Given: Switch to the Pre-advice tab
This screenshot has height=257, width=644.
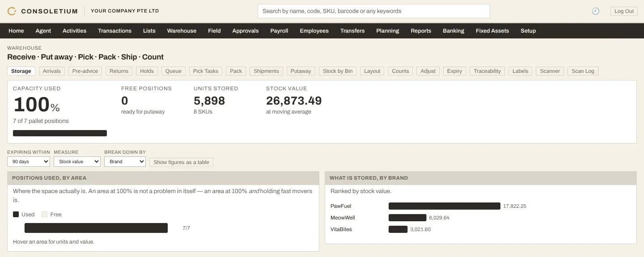Looking at the screenshot, I should [x=85, y=71].
